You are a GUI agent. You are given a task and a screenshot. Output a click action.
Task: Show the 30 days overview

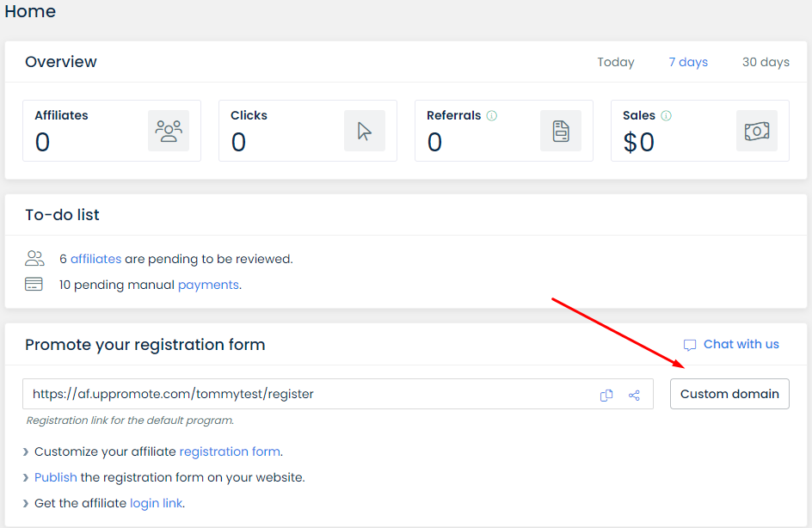tap(766, 62)
